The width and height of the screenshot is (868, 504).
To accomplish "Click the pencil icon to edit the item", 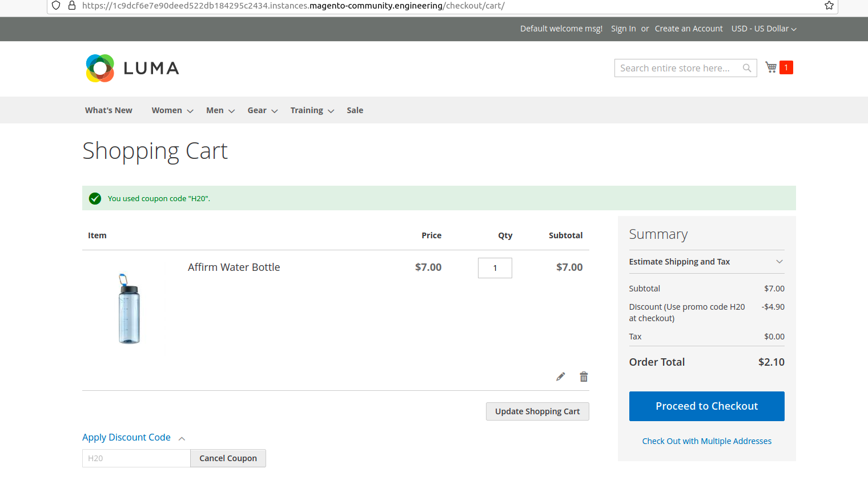I will (x=560, y=376).
